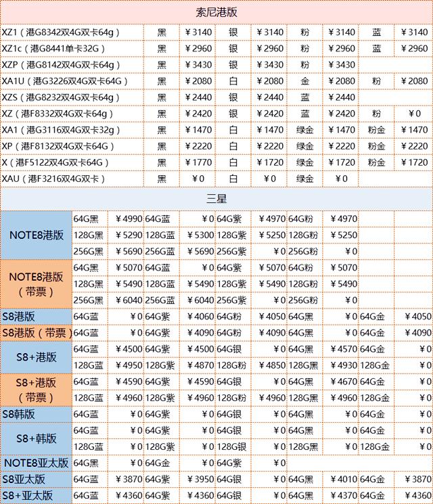Click the S8韩版 label cell
This screenshot has height=504, width=433.
point(37,414)
